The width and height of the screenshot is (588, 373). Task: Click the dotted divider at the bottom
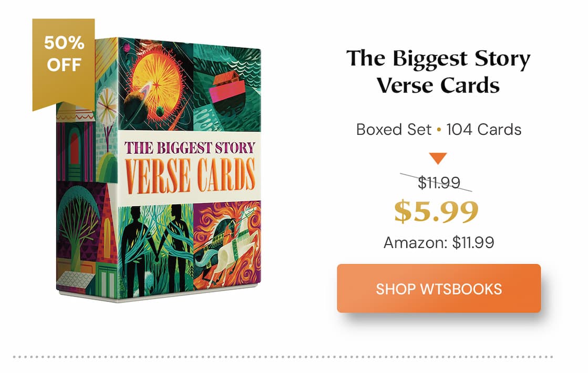[x=294, y=356]
